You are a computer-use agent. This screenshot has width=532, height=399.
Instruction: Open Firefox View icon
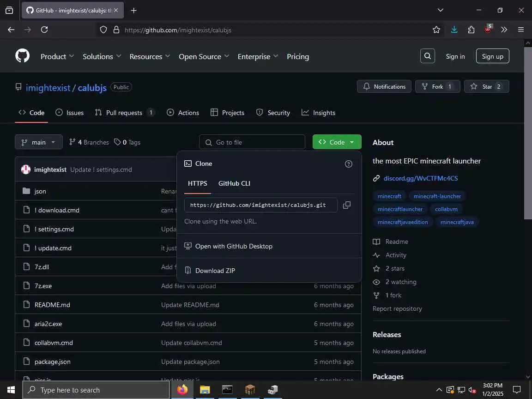point(9,11)
